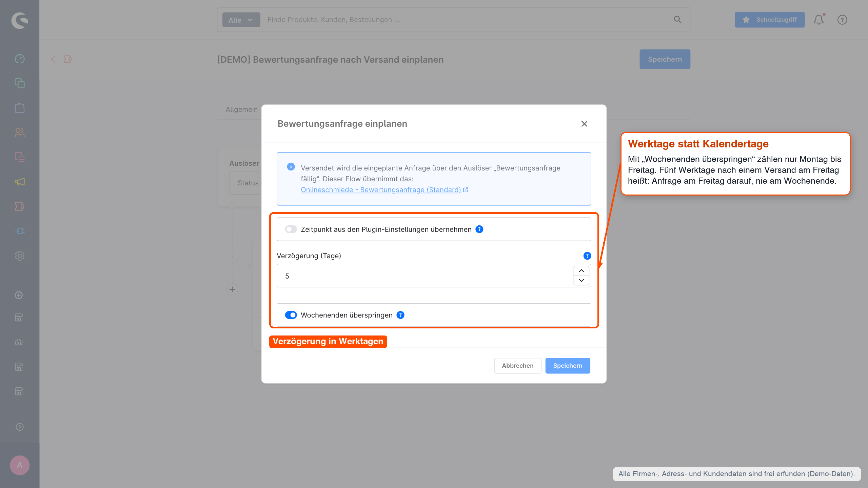Click Abbrechen in the dialog
This screenshot has width=868, height=488.
pos(517,366)
